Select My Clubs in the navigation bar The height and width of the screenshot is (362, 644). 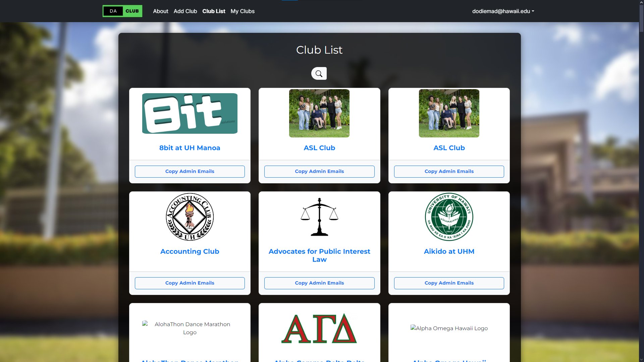coord(243,11)
